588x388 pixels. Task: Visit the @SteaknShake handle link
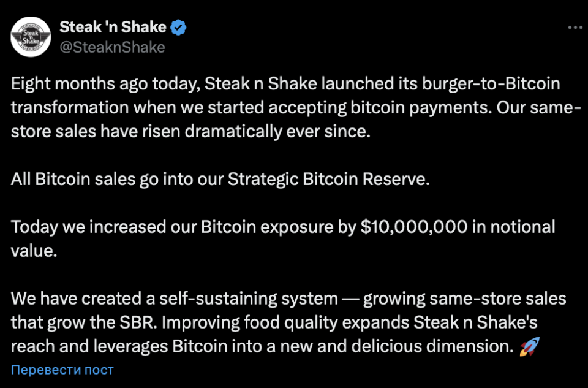coord(112,47)
